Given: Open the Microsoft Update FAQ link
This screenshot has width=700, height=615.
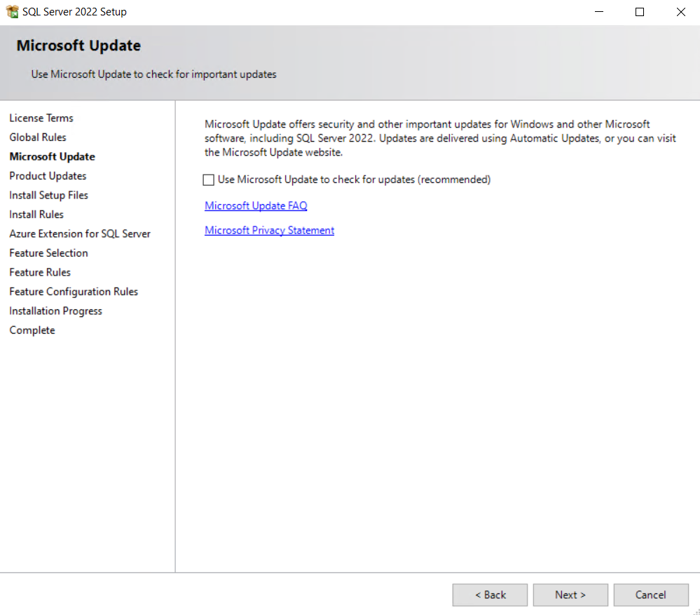Looking at the screenshot, I should 256,205.
